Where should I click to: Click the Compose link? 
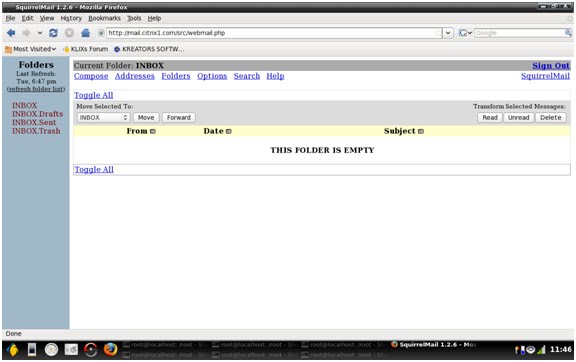91,76
